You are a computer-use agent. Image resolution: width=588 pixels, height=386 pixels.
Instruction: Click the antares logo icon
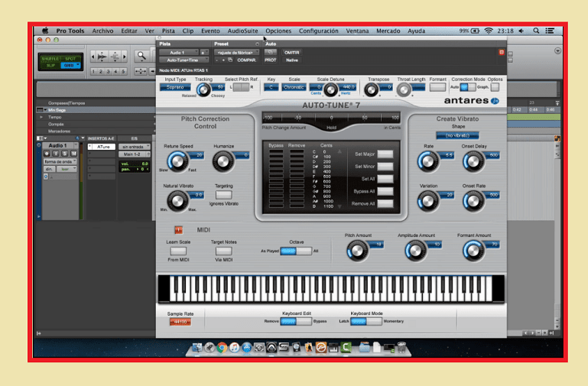[495, 101]
